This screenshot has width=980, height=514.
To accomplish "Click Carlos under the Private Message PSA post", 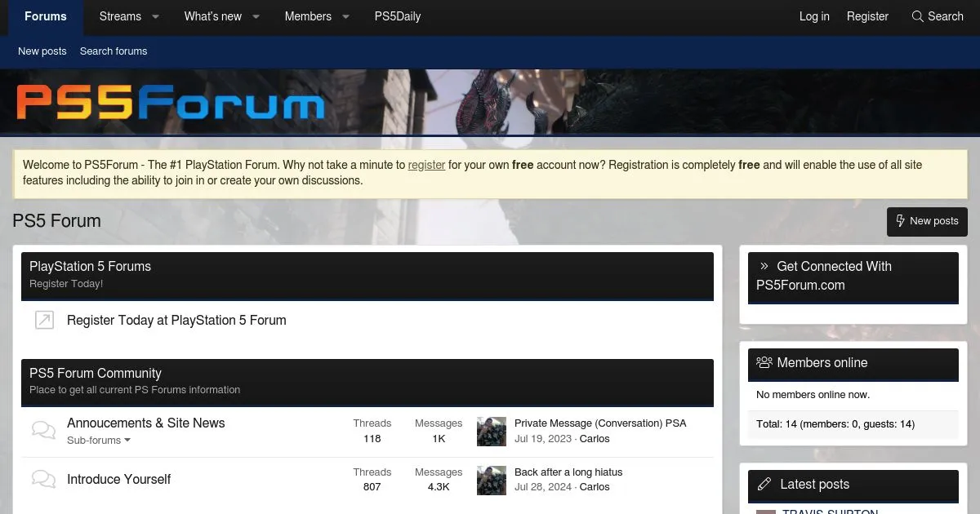I will click(595, 439).
